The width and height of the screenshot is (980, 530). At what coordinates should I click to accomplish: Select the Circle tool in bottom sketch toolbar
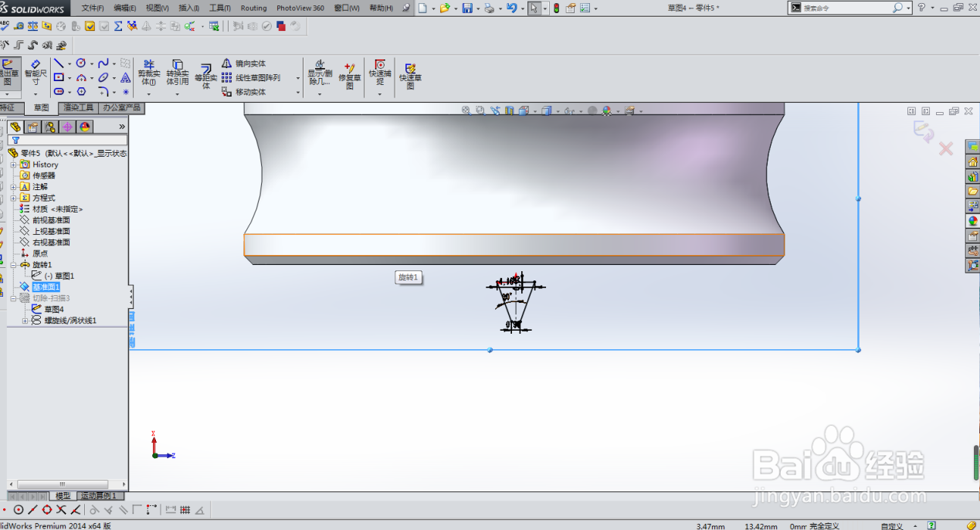(17, 509)
